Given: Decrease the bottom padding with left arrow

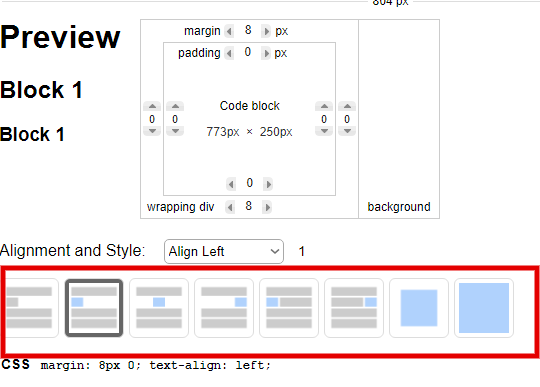Looking at the screenshot, I should coord(231,184).
